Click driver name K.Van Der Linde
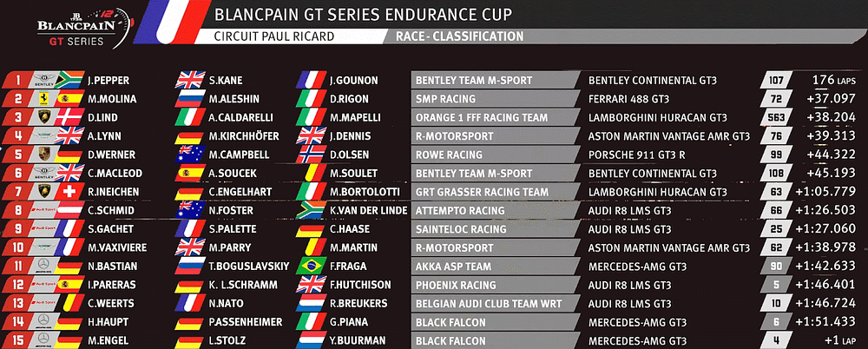 (x=368, y=210)
